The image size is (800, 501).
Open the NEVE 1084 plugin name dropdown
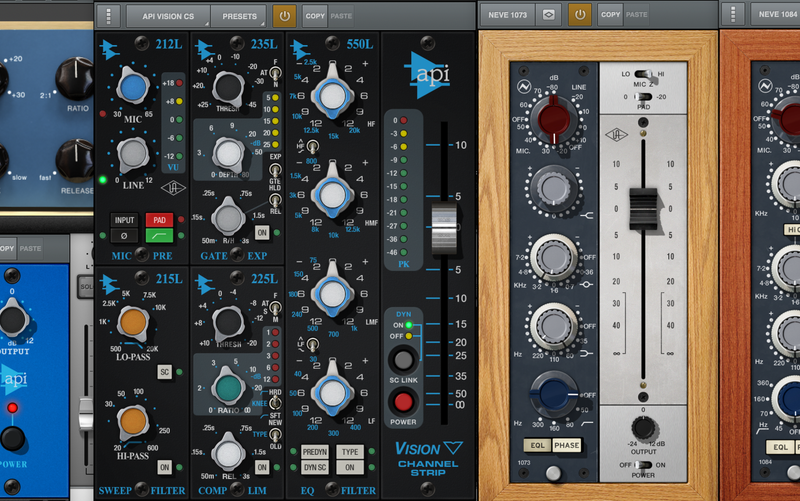click(776, 14)
